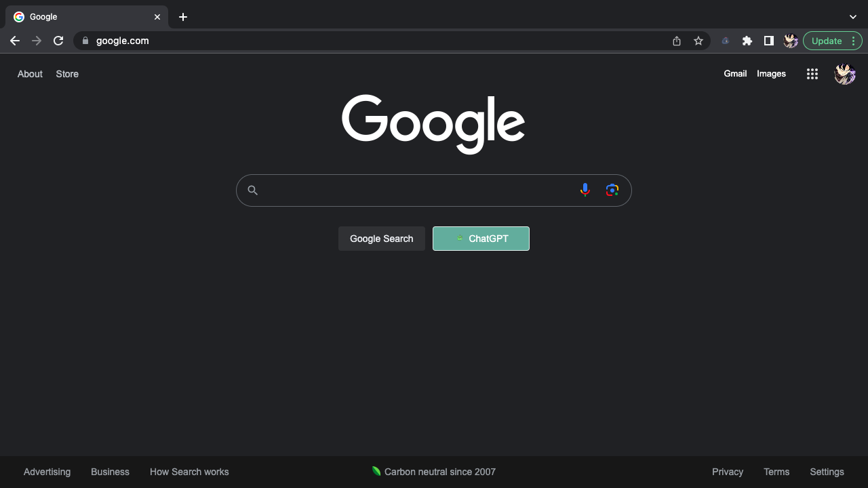Open the Advertising footer link

(x=47, y=472)
